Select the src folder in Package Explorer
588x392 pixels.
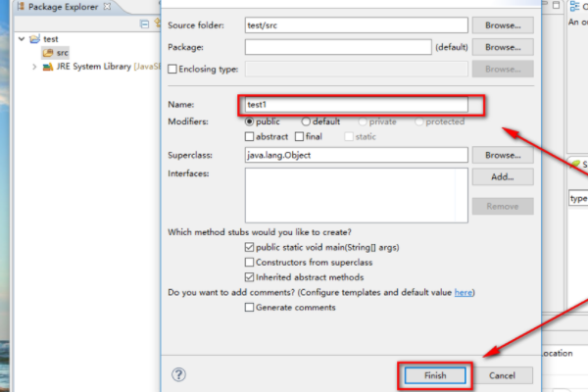56,53
